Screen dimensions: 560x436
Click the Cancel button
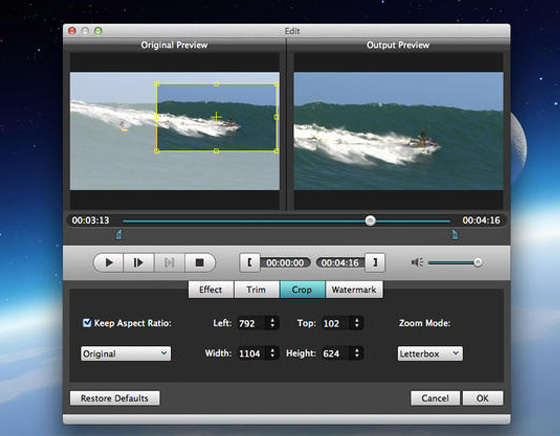(x=435, y=398)
